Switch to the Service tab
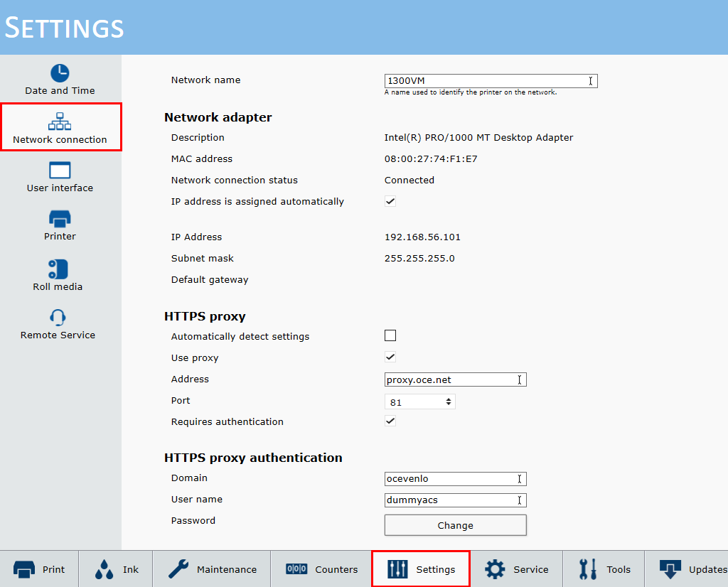This screenshot has height=587, width=728. tap(516, 569)
